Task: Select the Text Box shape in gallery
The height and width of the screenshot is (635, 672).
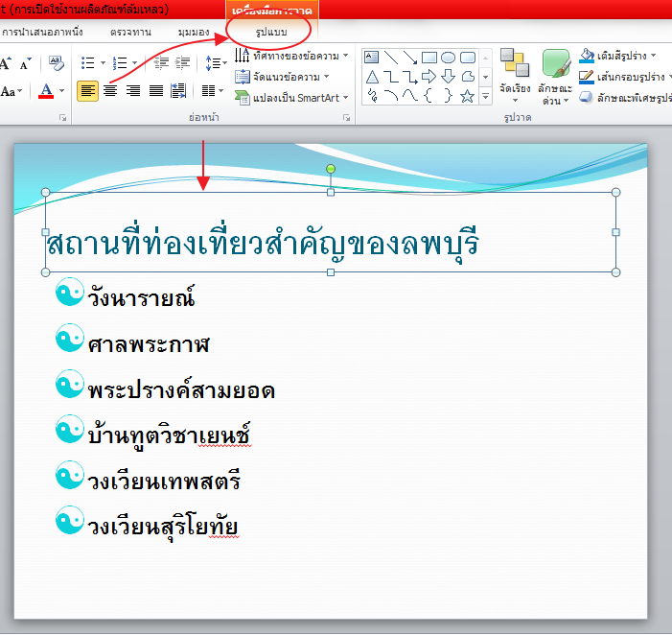Action: 371,57
